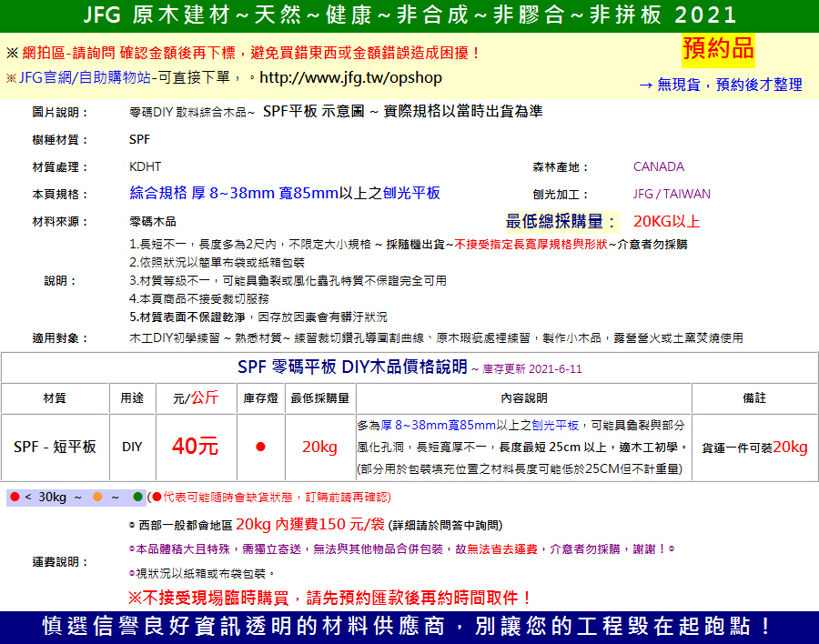The height and width of the screenshot is (644, 819).
Task: Click the 貨運一件可裝20kg note cell
Action: coord(754,448)
